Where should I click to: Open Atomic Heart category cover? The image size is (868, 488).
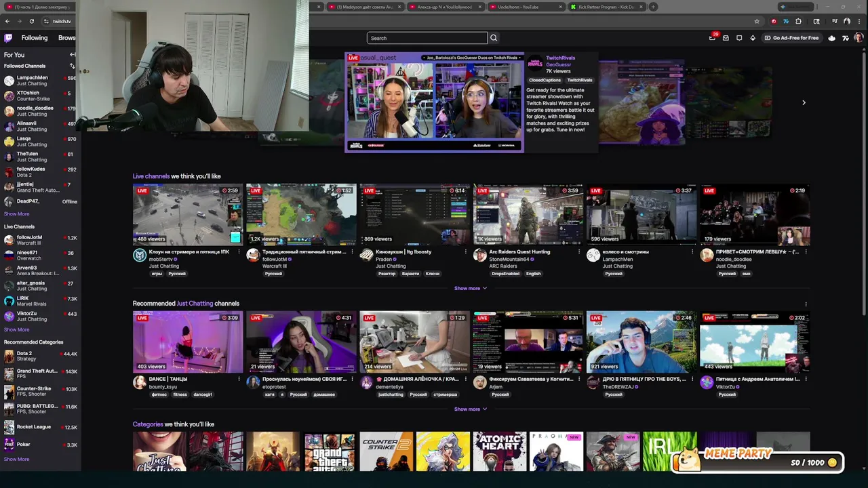(499, 451)
